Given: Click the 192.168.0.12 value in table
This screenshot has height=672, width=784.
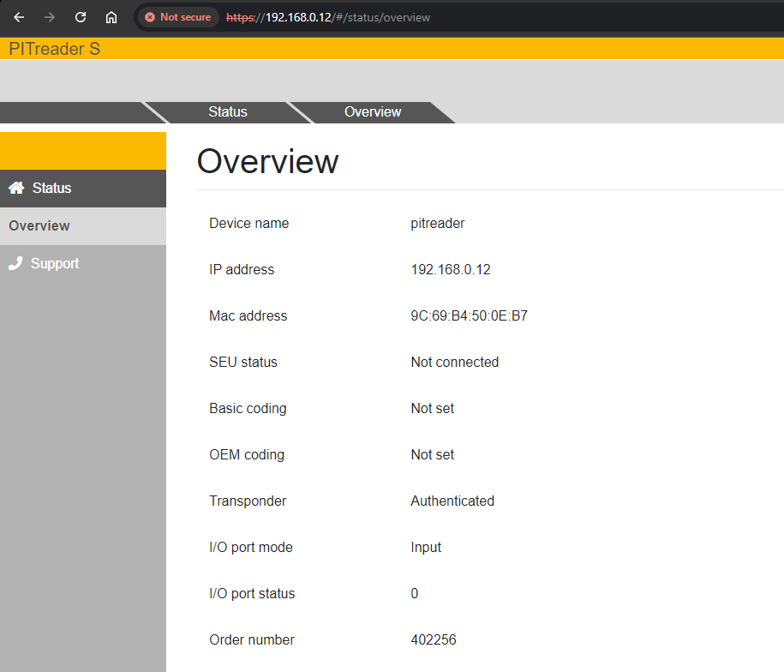Looking at the screenshot, I should (451, 269).
